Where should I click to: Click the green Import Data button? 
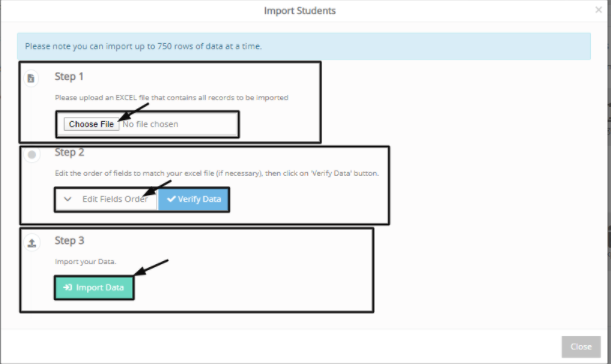click(x=94, y=288)
